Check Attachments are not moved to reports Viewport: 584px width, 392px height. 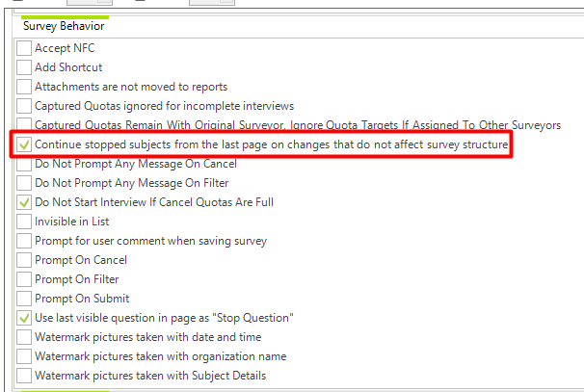tap(24, 87)
